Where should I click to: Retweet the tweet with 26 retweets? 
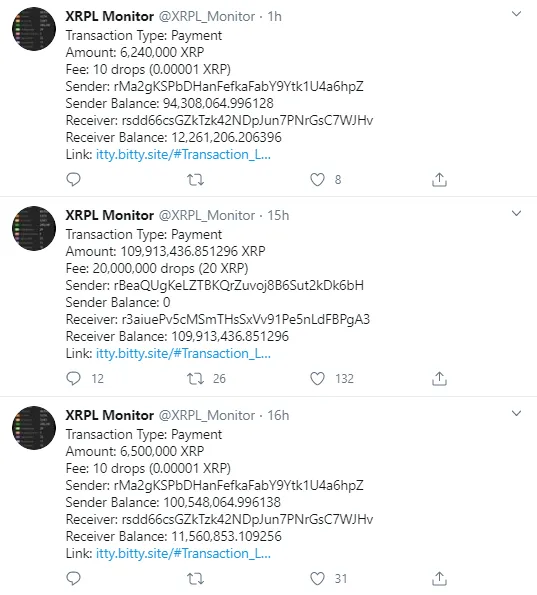(195, 378)
